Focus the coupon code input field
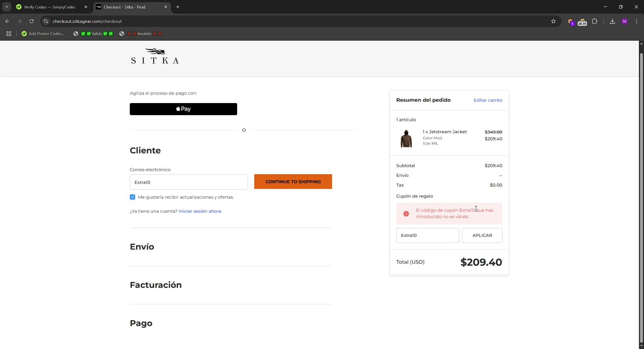The height and width of the screenshot is (349, 644). [x=427, y=235]
